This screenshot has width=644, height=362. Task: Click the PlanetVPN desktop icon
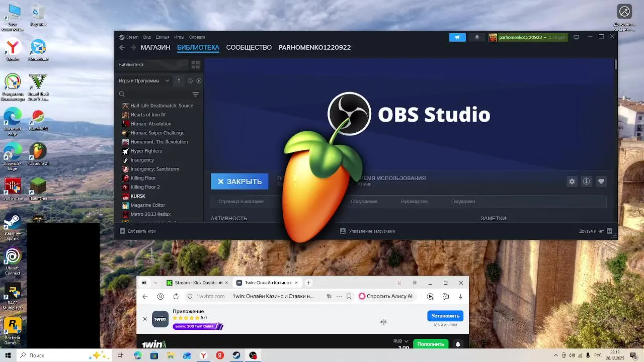[x=38, y=120]
